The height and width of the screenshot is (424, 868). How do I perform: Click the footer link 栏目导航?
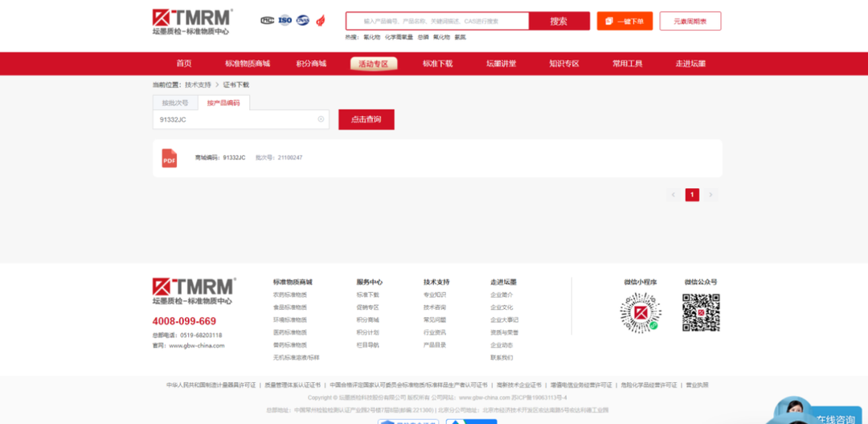(367, 344)
